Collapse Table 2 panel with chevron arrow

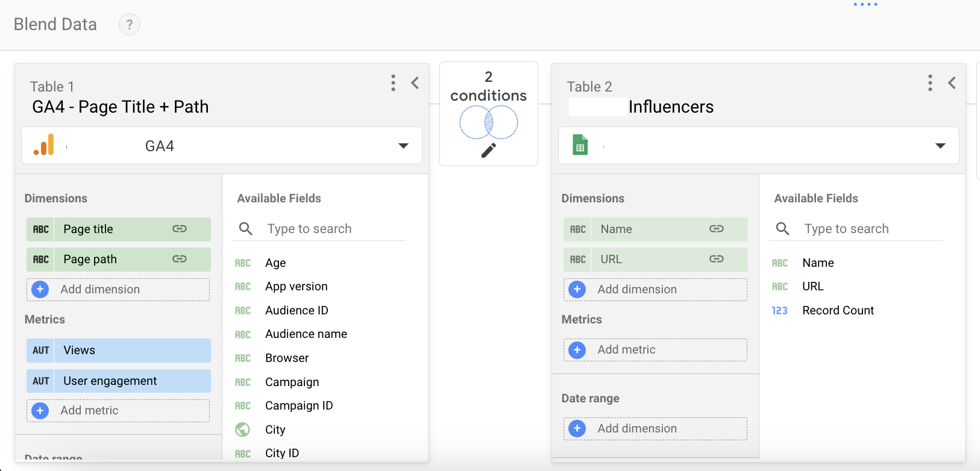[952, 83]
